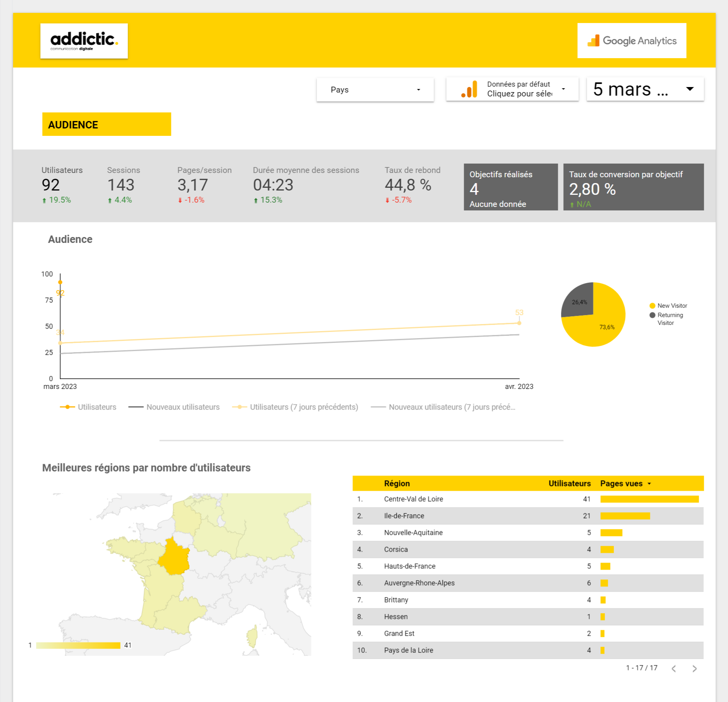Sort table by Région column header

click(397, 483)
